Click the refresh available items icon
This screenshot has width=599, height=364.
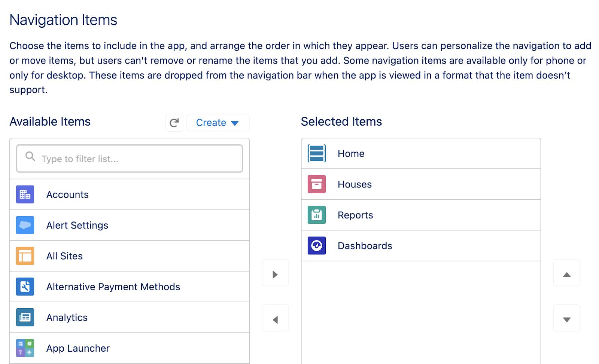pos(174,123)
